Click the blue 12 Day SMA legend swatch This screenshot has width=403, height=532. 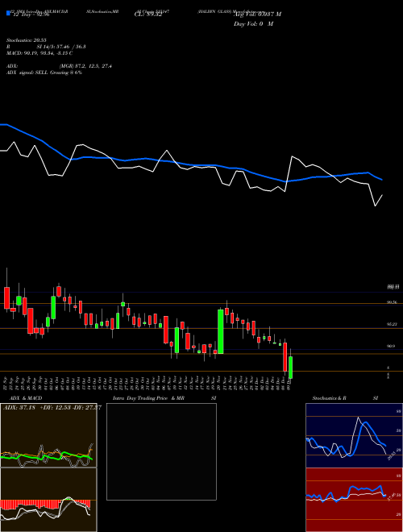point(8,13)
